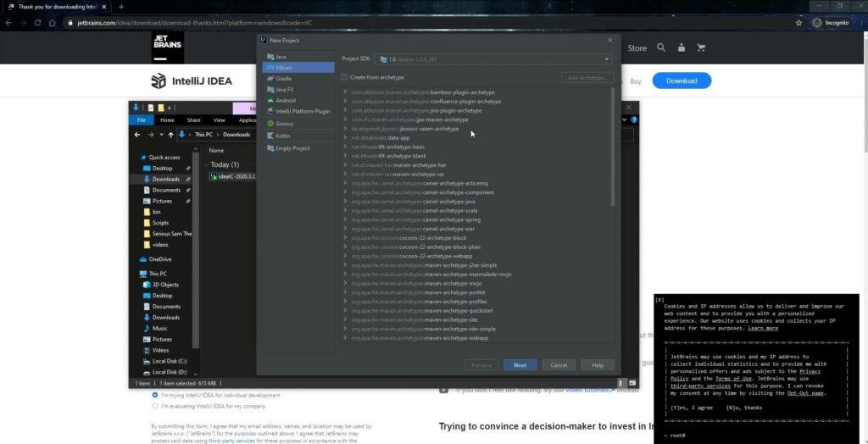Expand camel-archetype-java entry
The height and width of the screenshot is (444, 868).
click(x=345, y=202)
